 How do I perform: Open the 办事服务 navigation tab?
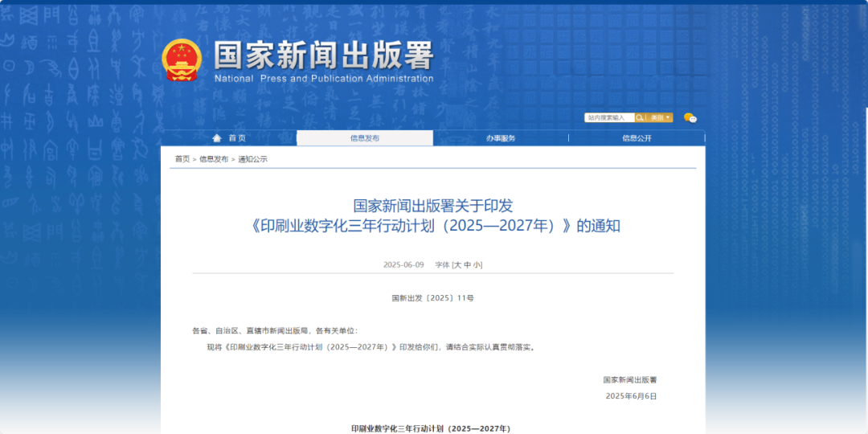(x=500, y=138)
